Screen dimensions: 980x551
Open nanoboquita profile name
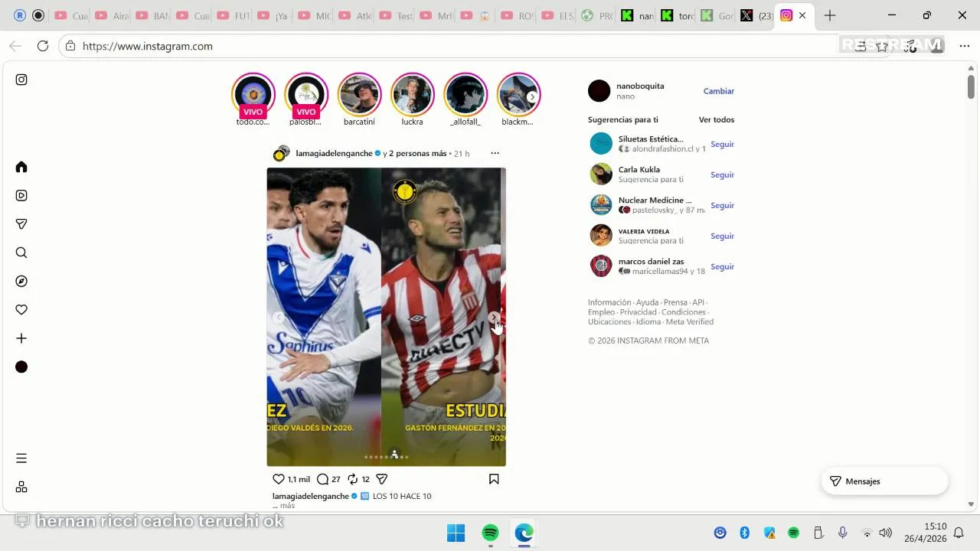click(640, 86)
